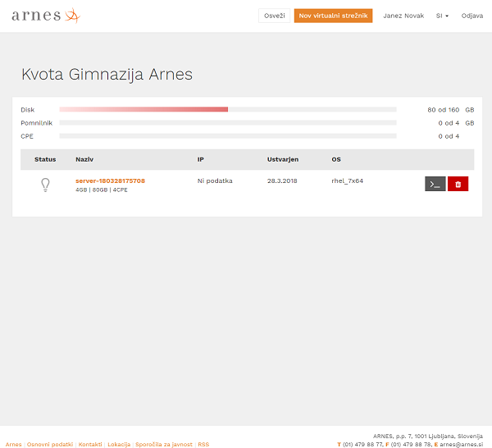Create a new server via Nov virtualni strežnik
492x448 pixels.
click(333, 16)
